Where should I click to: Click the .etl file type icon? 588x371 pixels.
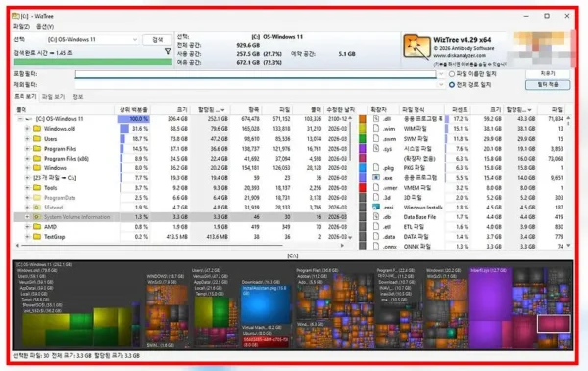coord(376,226)
